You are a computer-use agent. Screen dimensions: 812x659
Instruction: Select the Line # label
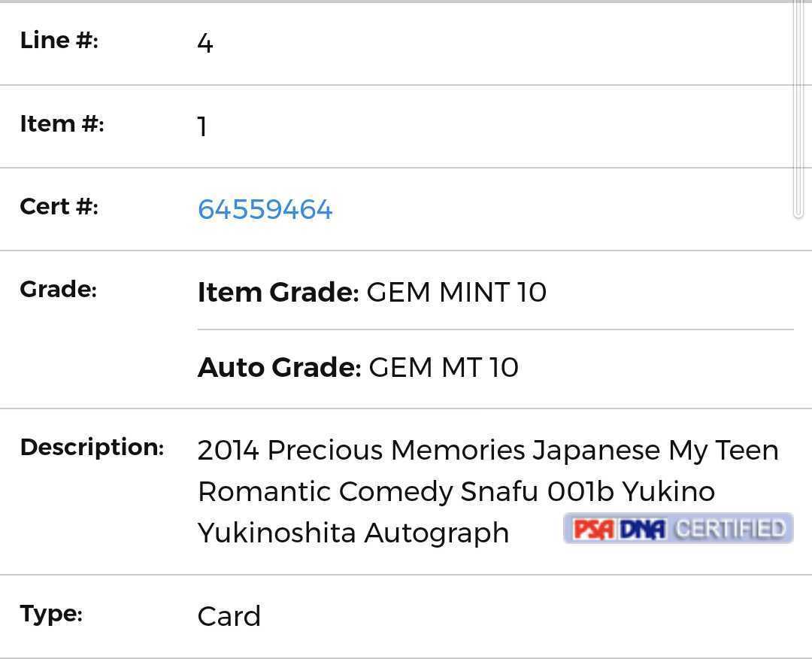point(59,41)
